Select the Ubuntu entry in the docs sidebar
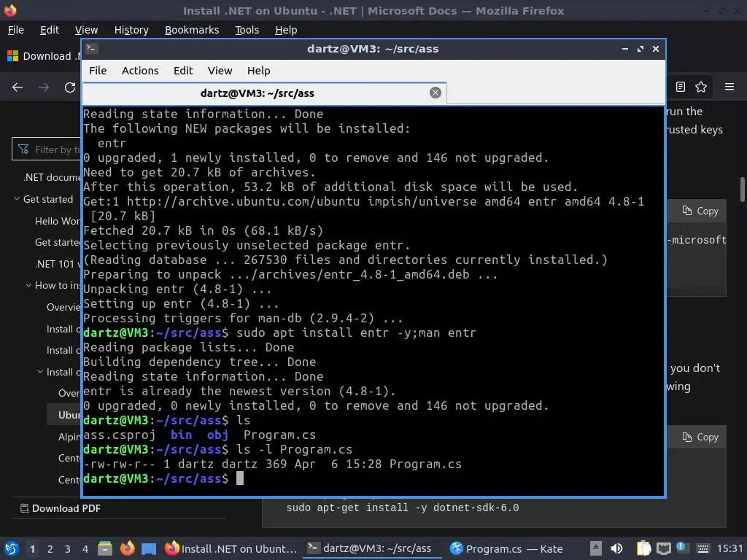The image size is (747, 560). (x=64, y=415)
